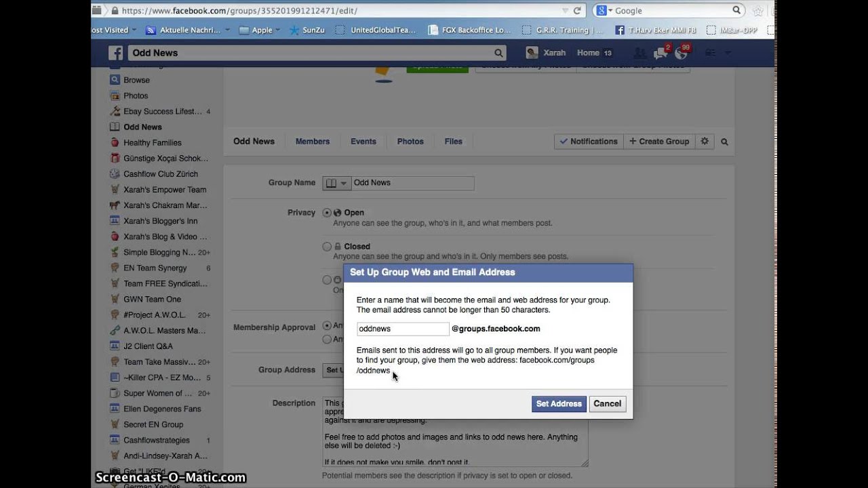Viewport: 868px width, 488px height.
Task: Switch to the Events tab
Action: (363, 142)
